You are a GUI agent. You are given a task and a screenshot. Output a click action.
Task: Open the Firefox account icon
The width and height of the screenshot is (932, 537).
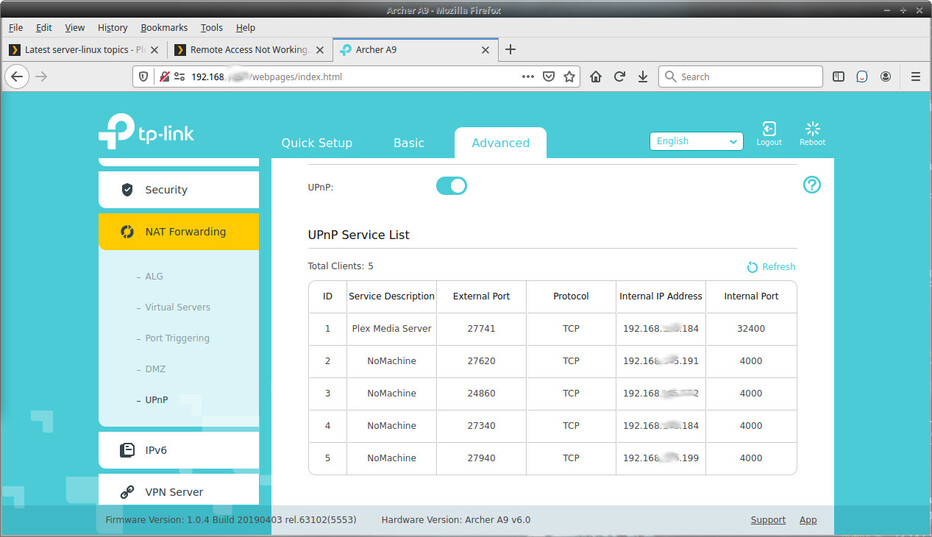[886, 77]
